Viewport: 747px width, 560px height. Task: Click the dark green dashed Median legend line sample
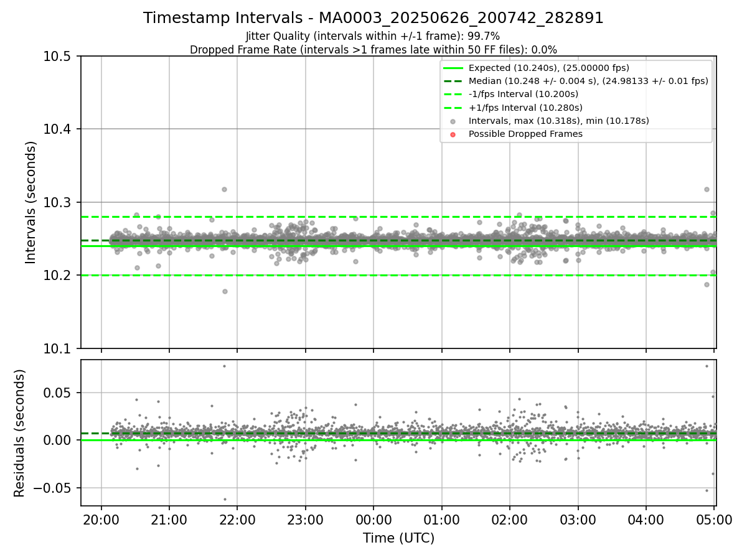coord(453,81)
